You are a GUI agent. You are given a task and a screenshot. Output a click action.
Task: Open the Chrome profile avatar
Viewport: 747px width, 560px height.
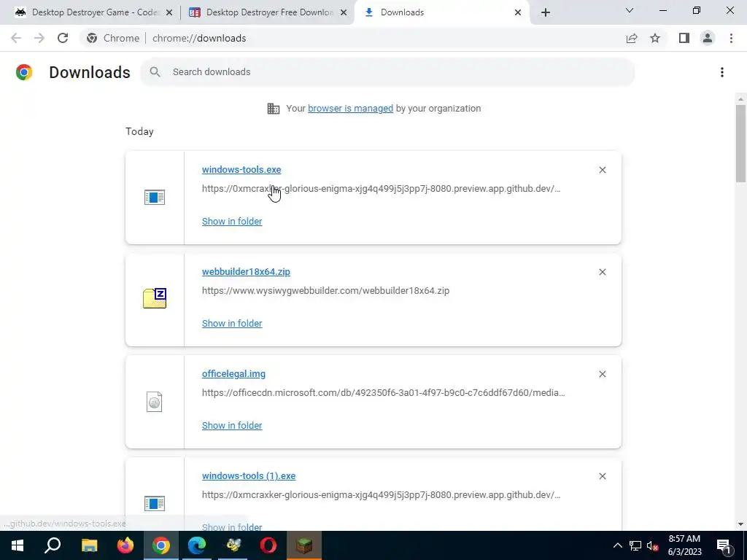708,38
